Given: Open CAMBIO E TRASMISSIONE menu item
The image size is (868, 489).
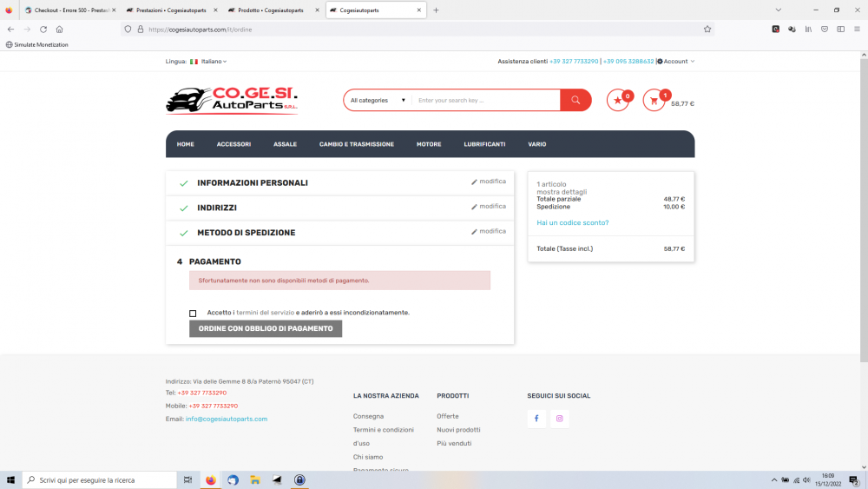Looking at the screenshot, I should click(357, 144).
